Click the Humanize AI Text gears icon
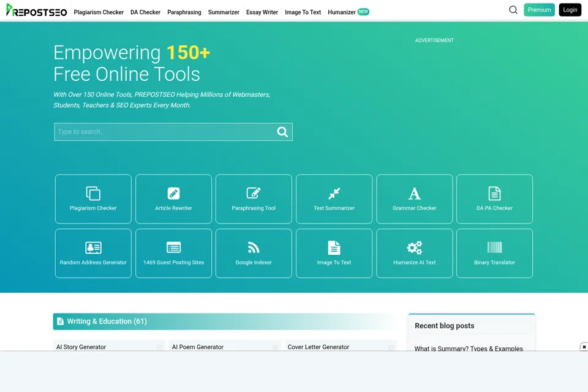 415,247
